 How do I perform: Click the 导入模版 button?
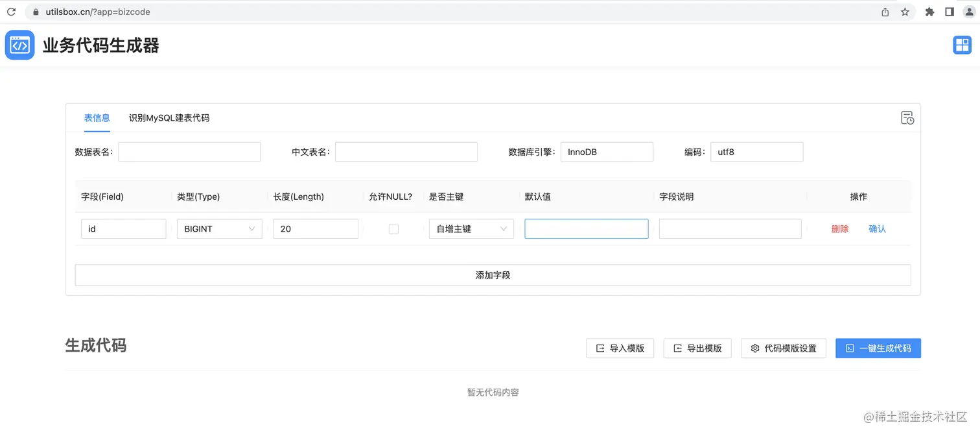(x=620, y=348)
